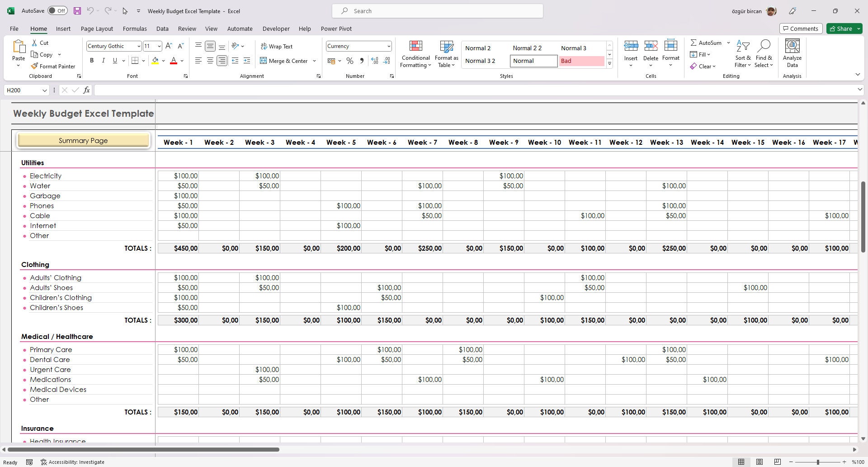Increase font size with the large A icon
The image size is (868, 467).
point(169,46)
